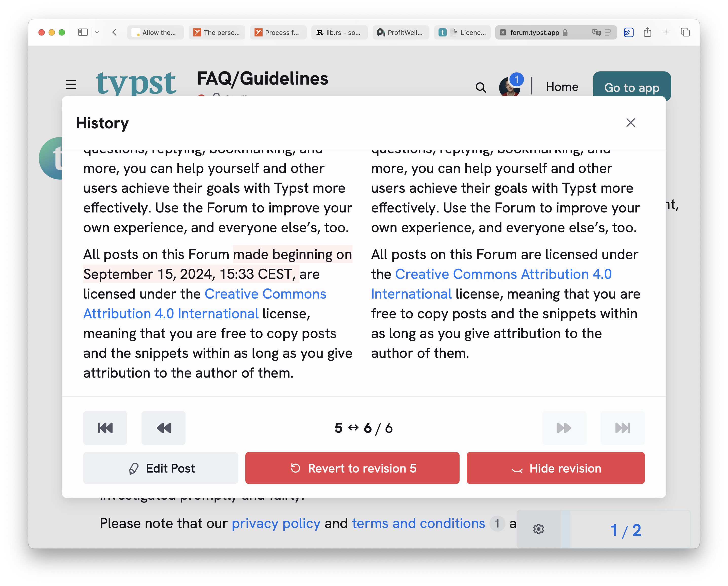Toggle sidebar menu hamburger button
728x586 pixels.
71,84
